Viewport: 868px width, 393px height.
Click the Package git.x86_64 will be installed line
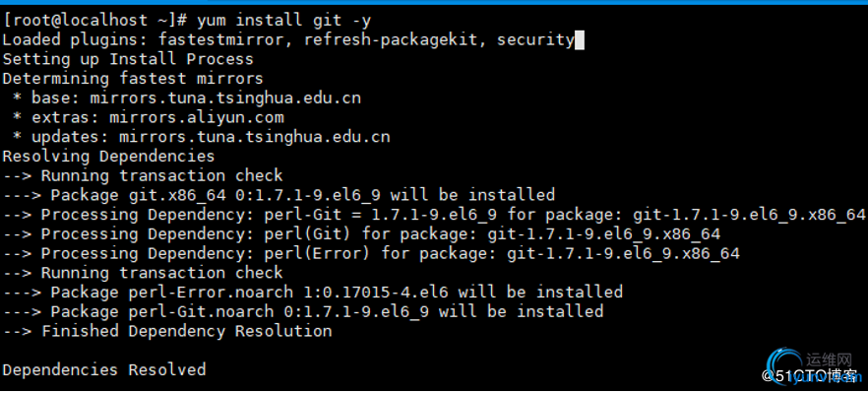pyautogui.click(x=279, y=195)
